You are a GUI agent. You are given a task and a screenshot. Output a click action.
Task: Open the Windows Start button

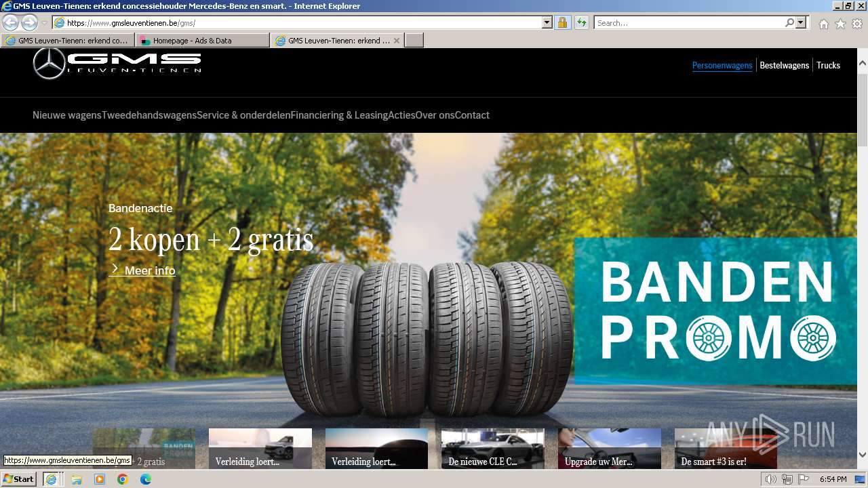click(x=19, y=479)
